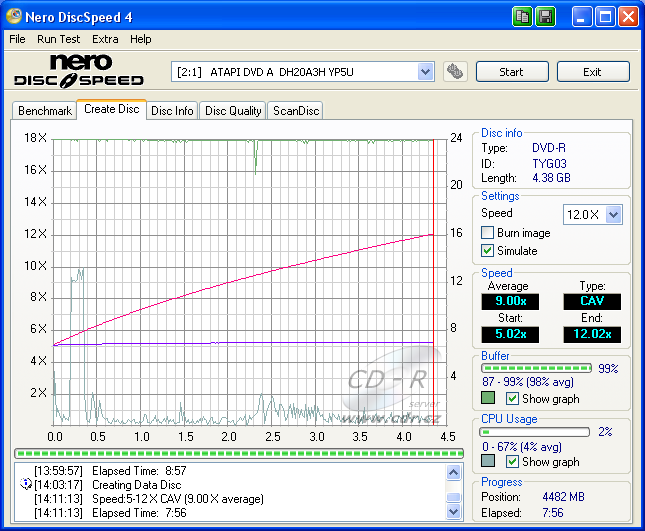Close the Nero DiscSpeed window
645x531 pixels.
(x=628, y=17)
